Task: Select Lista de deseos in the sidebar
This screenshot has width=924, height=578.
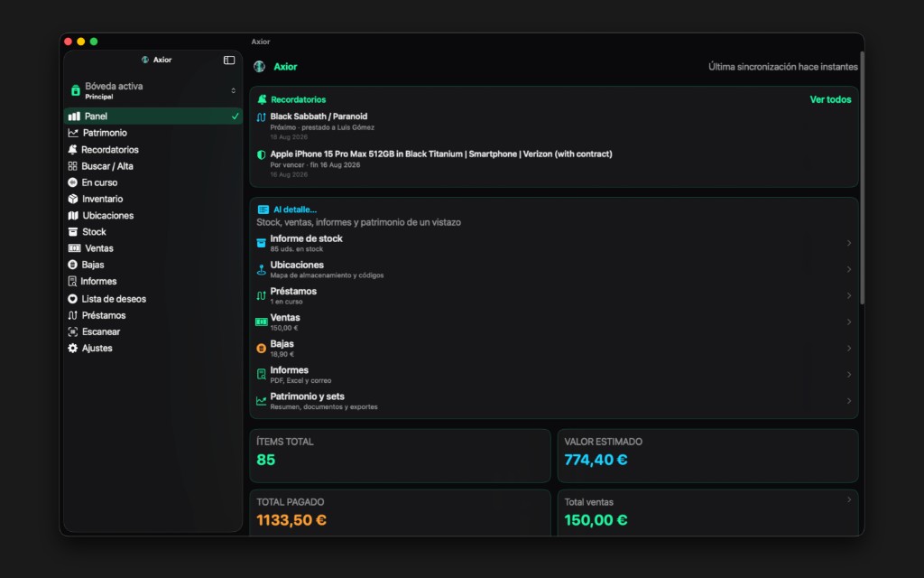Action: click(153, 299)
